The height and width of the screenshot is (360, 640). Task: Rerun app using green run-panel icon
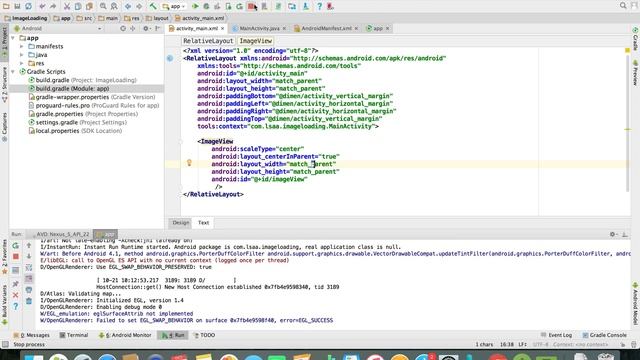tap(16, 246)
